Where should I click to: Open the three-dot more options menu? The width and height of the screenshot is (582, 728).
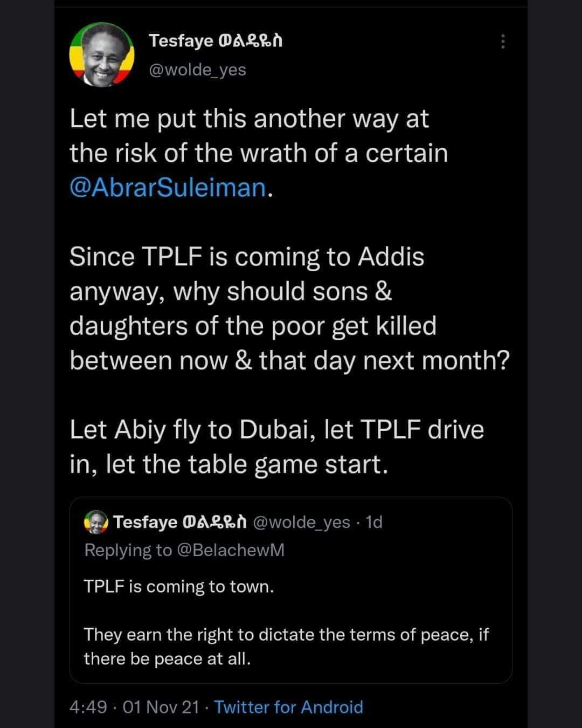tap(503, 42)
